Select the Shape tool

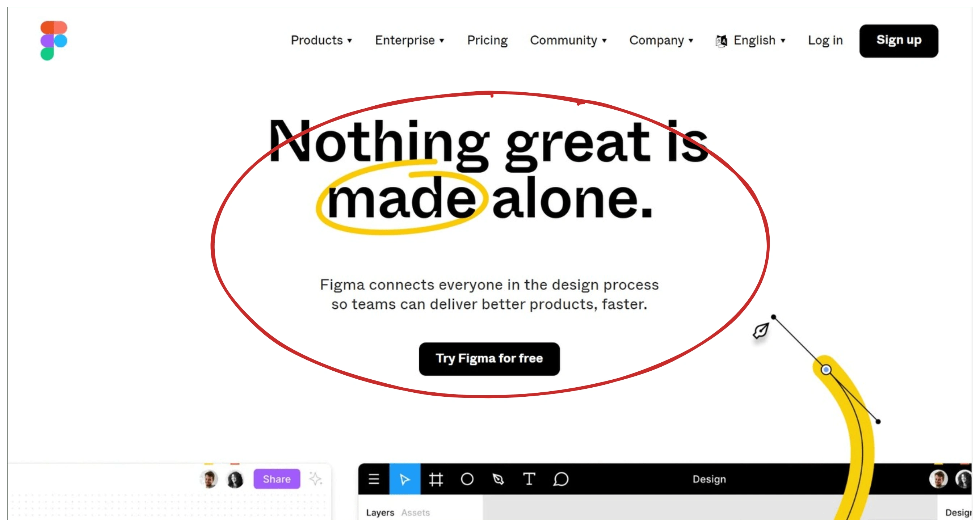click(x=467, y=478)
